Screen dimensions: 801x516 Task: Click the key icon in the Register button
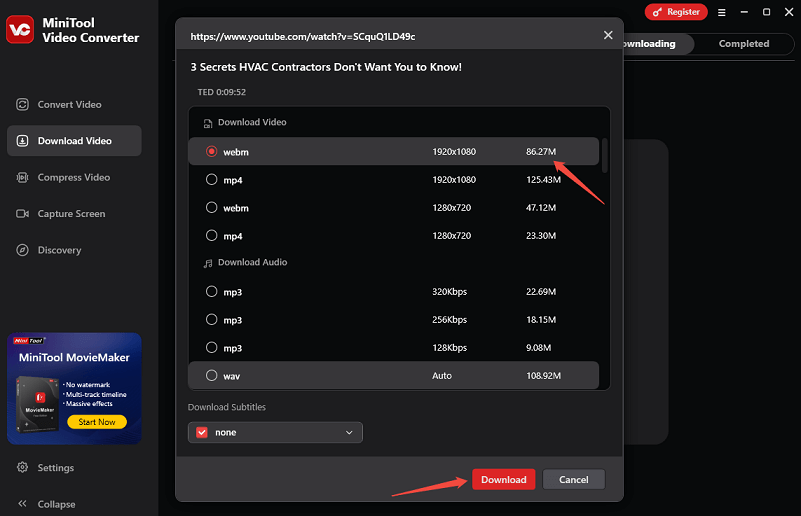[x=657, y=12]
